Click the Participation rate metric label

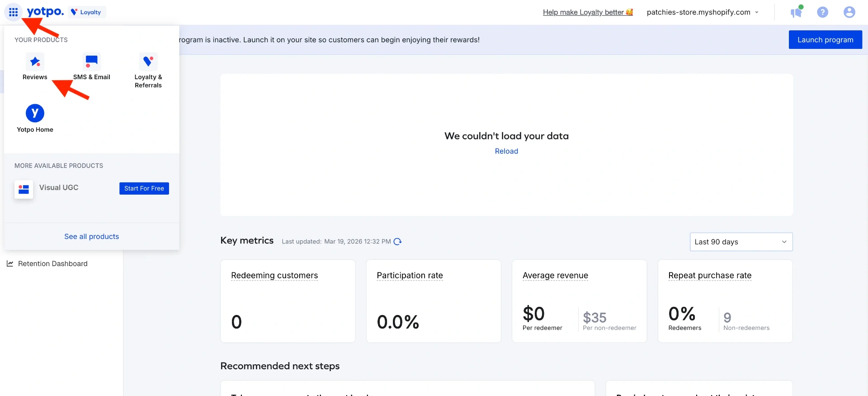click(x=410, y=276)
